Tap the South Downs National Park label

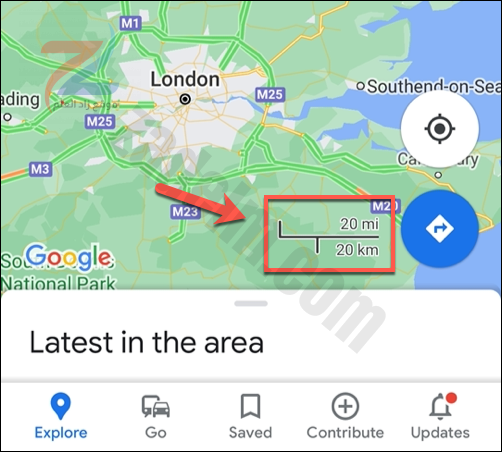tap(58, 274)
